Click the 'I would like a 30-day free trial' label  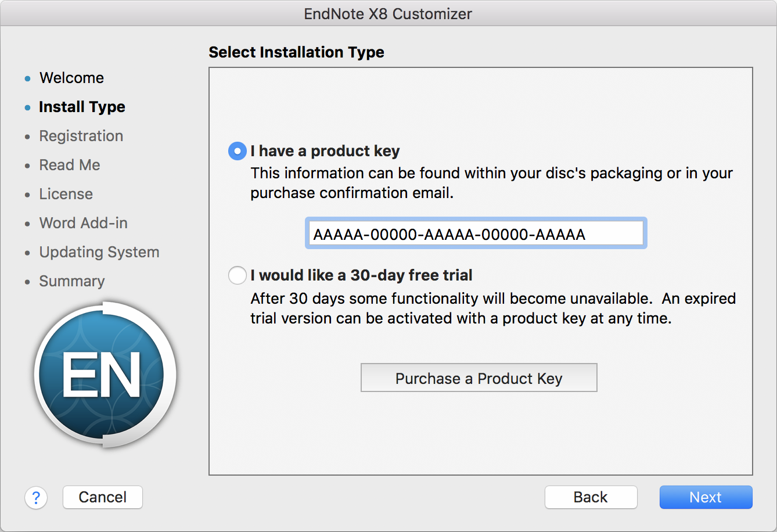click(361, 275)
